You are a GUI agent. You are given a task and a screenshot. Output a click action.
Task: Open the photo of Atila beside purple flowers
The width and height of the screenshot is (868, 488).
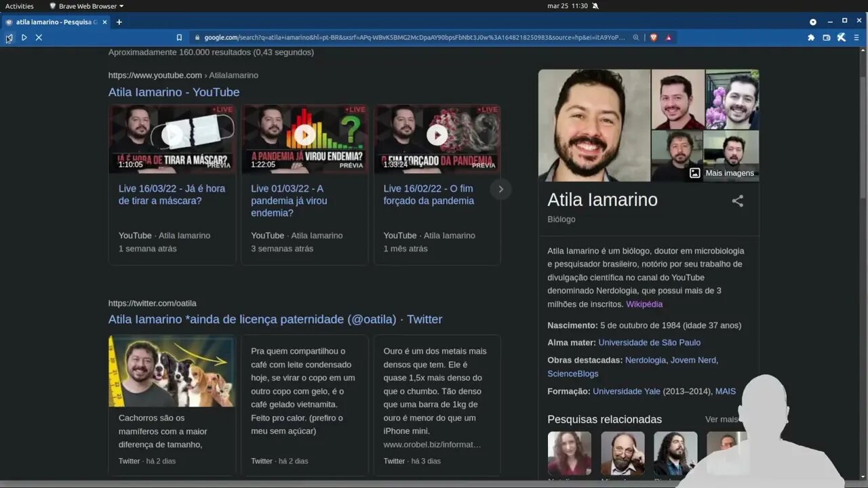(732, 99)
